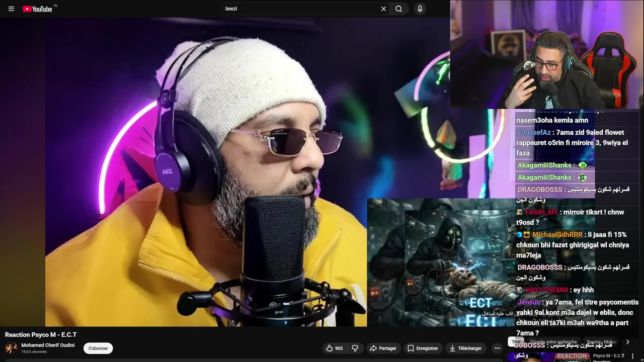644x362 pixels.
Task: Dislike the video with thumbs-down
Action: (x=355, y=348)
